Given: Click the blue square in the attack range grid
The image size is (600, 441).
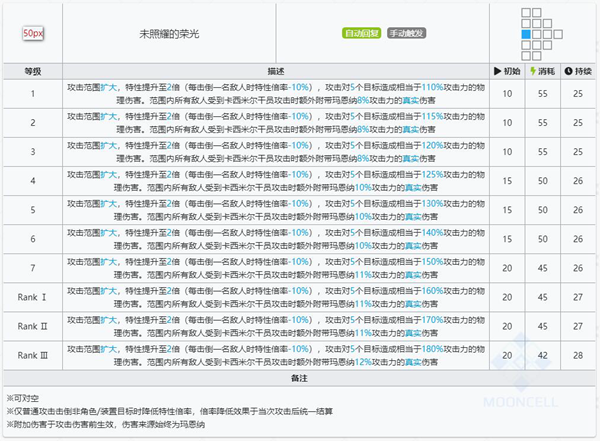Looking at the screenshot, I should tap(526, 34).
